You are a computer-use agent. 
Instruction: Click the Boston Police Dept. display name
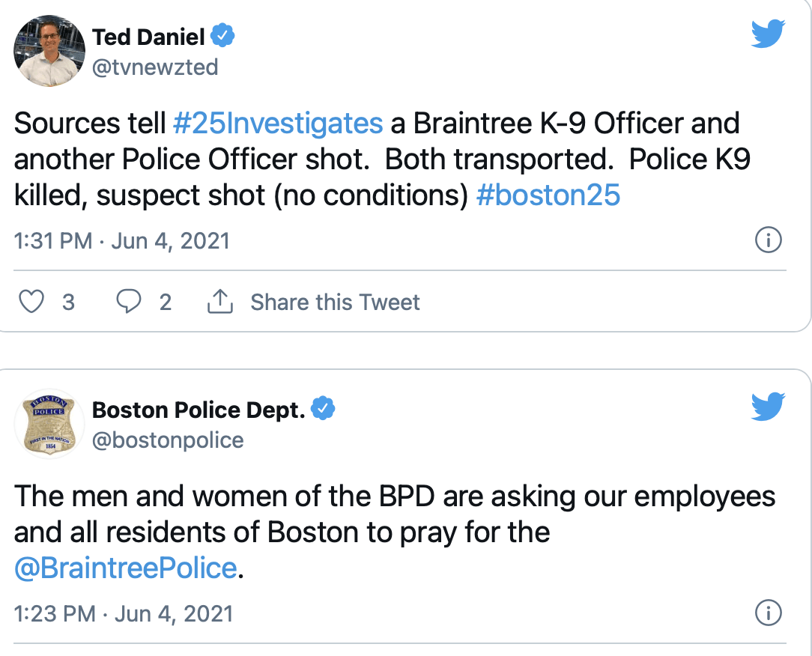point(199,410)
